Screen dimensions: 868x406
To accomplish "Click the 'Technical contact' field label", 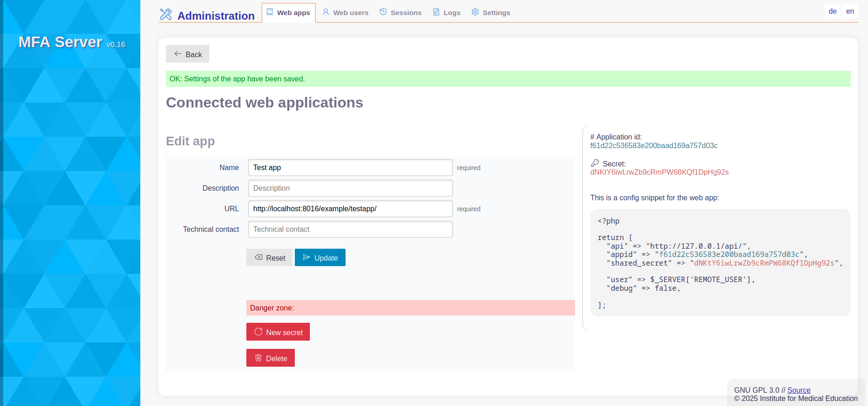I will [211, 229].
